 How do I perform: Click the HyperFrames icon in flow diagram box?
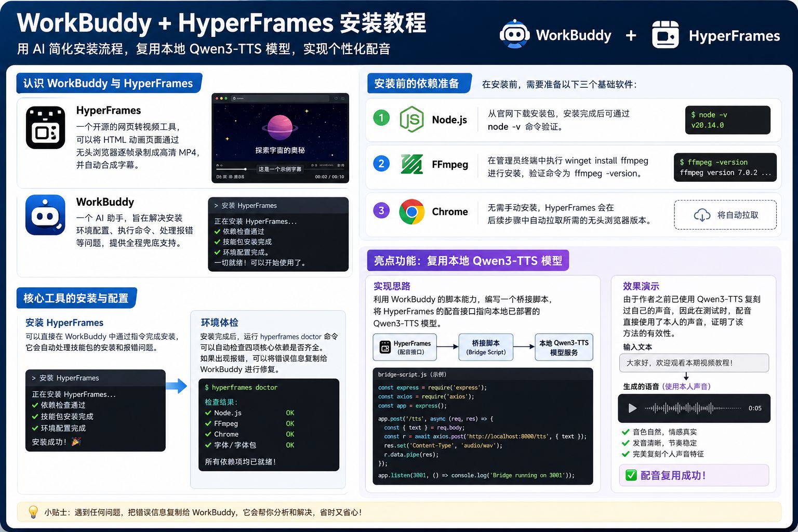tap(385, 347)
